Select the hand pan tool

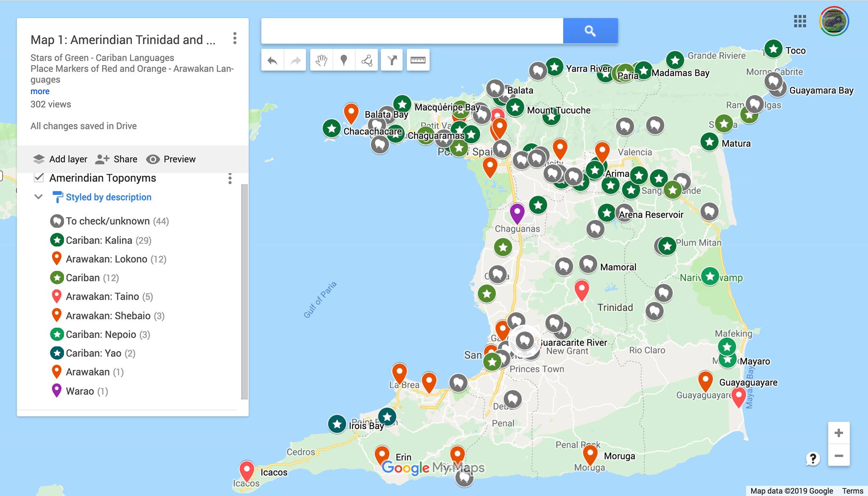[321, 61]
